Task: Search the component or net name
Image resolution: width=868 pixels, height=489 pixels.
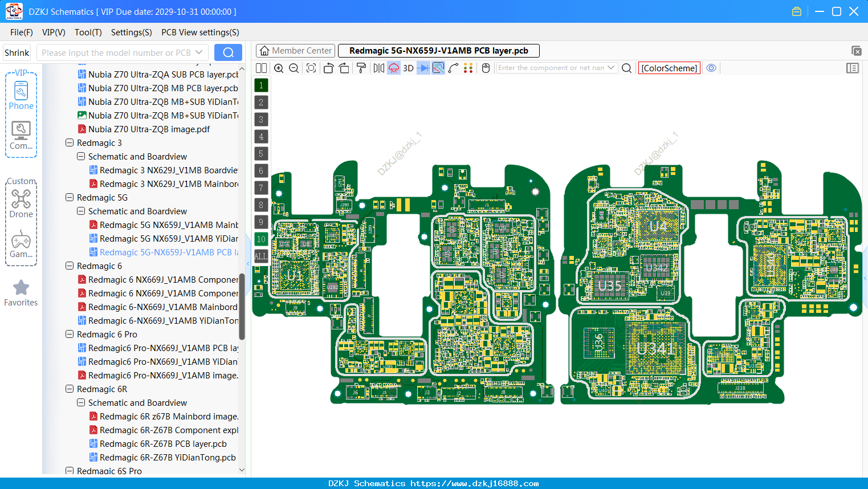Action: pyautogui.click(x=626, y=68)
